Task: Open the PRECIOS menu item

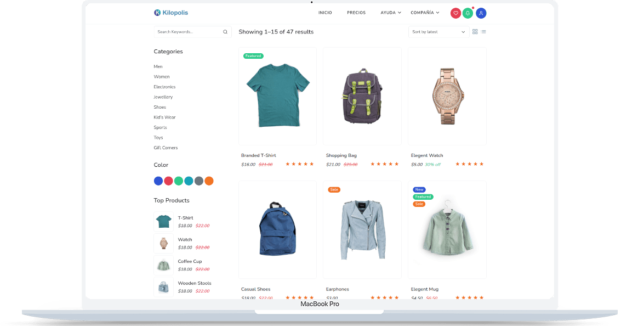Action: [x=356, y=13]
